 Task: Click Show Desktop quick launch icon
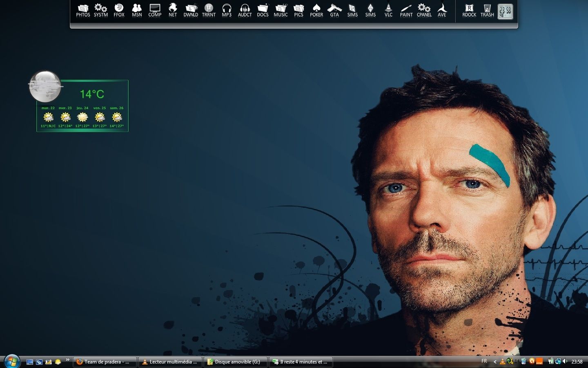(30, 362)
